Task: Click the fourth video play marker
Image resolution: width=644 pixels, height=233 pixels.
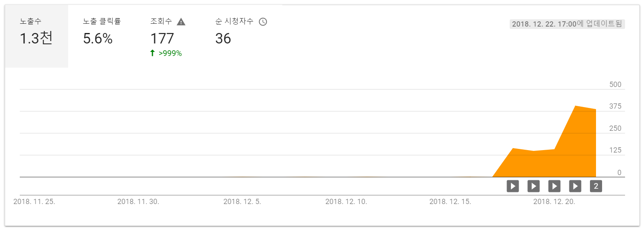Action: [575, 186]
